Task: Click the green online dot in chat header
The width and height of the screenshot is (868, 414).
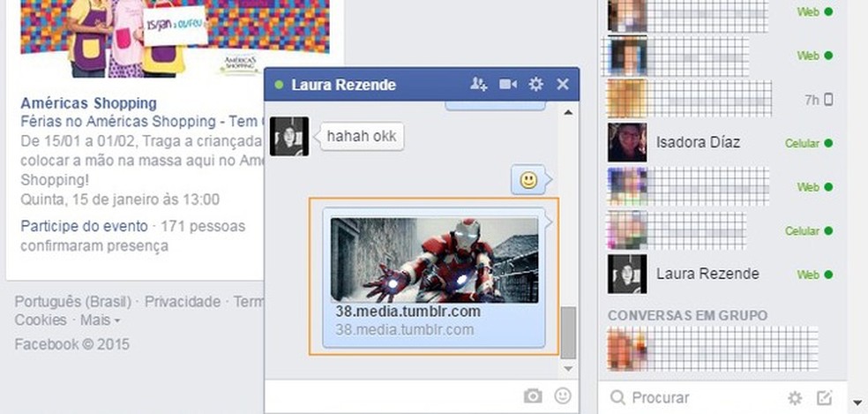Action: [279, 85]
